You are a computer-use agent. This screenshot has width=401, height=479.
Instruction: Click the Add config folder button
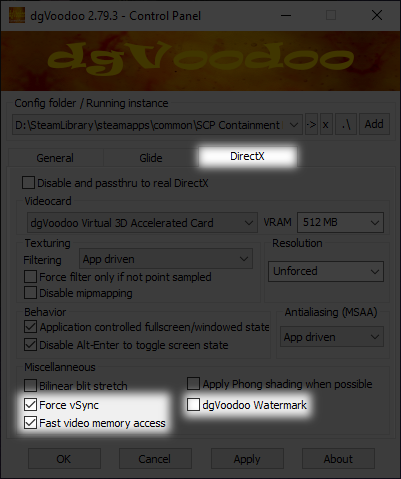[x=374, y=125]
